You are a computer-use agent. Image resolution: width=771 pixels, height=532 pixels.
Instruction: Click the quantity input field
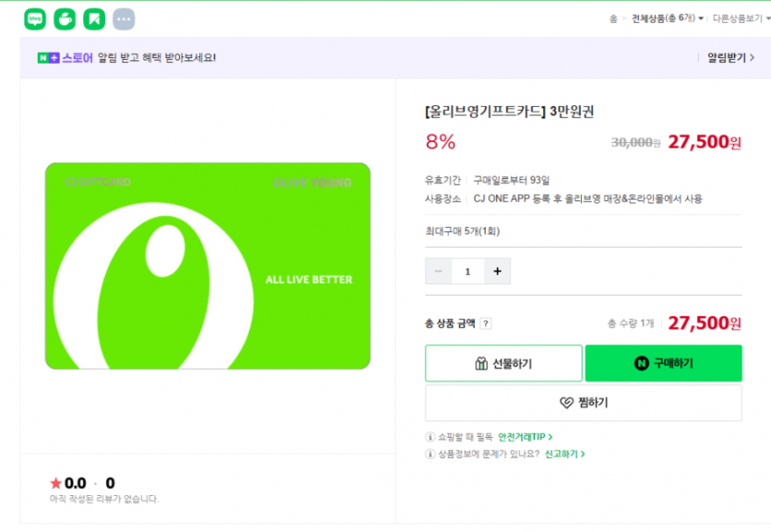coord(468,272)
